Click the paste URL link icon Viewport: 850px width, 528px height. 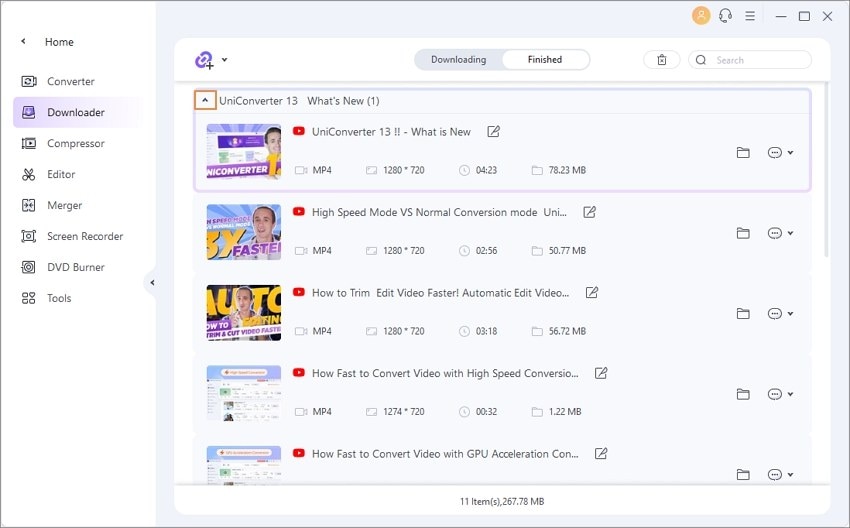pyautogui.click(x=204, y=60)
